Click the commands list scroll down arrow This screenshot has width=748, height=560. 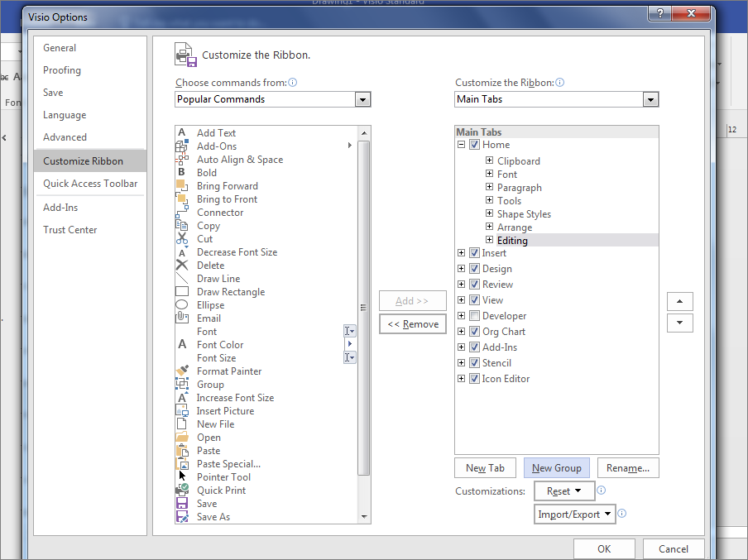(x=364, y=517)
